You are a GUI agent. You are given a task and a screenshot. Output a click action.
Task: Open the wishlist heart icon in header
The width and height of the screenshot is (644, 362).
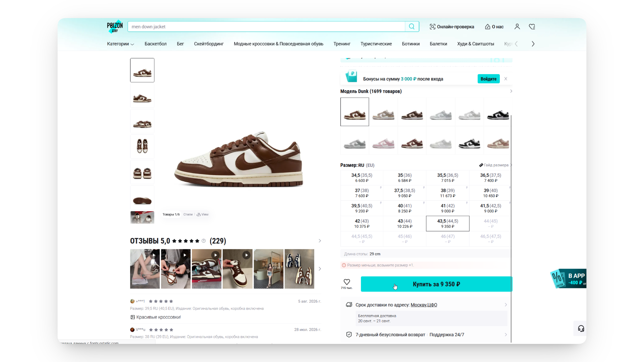point(532,26)
